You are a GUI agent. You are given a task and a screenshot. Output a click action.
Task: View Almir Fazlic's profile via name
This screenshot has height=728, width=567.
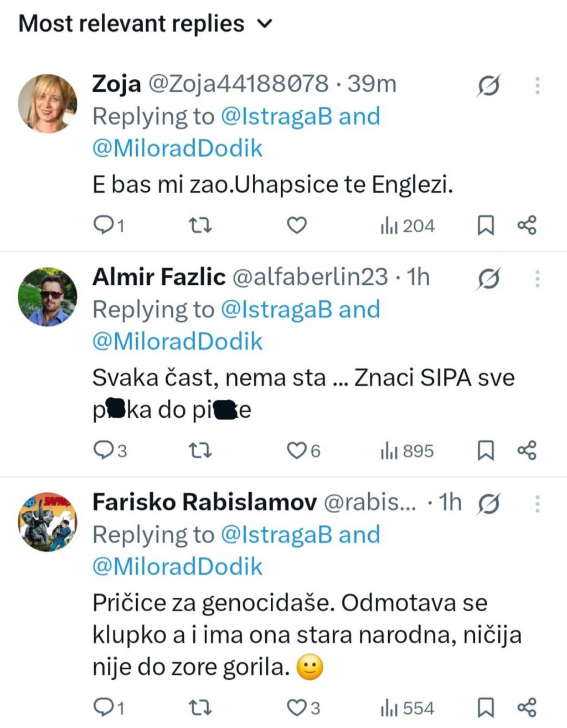[159, 277]
